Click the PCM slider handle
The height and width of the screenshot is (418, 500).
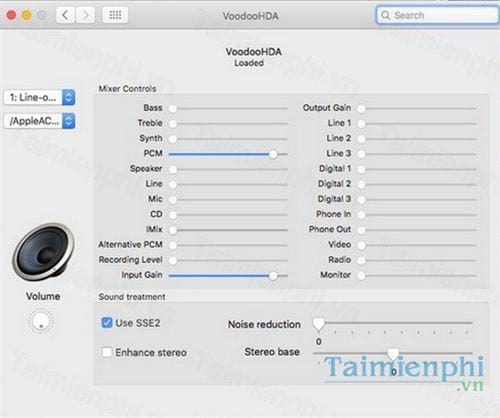(273, 154)
